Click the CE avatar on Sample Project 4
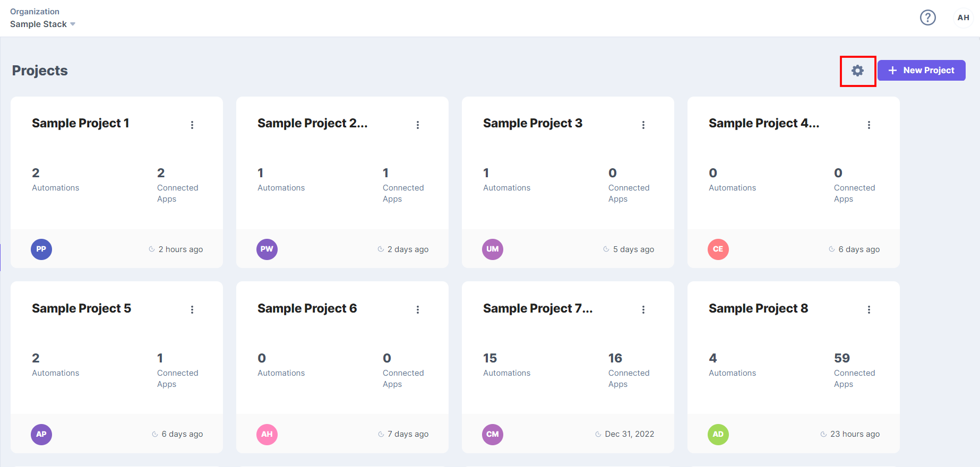 [x=718, y=249]
